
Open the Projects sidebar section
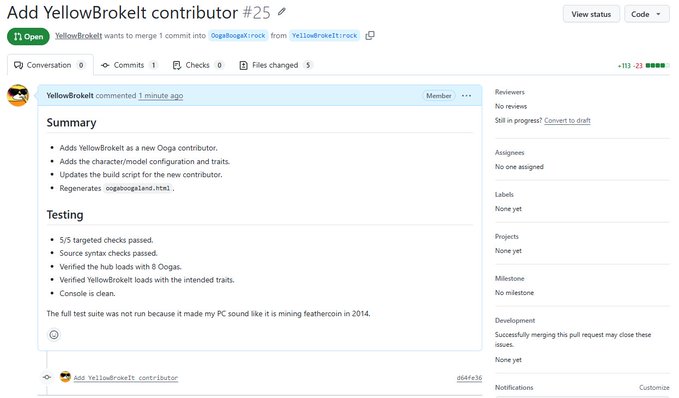point(507,236)
